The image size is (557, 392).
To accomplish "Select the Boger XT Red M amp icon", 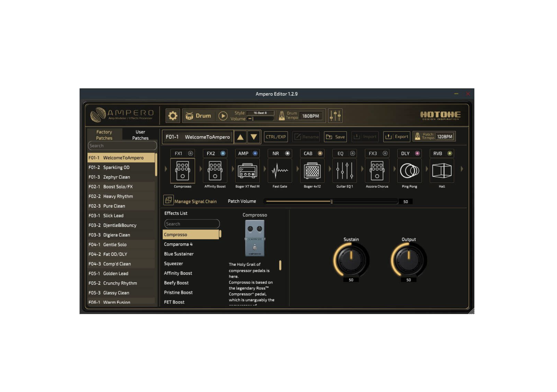I will 247,171.
